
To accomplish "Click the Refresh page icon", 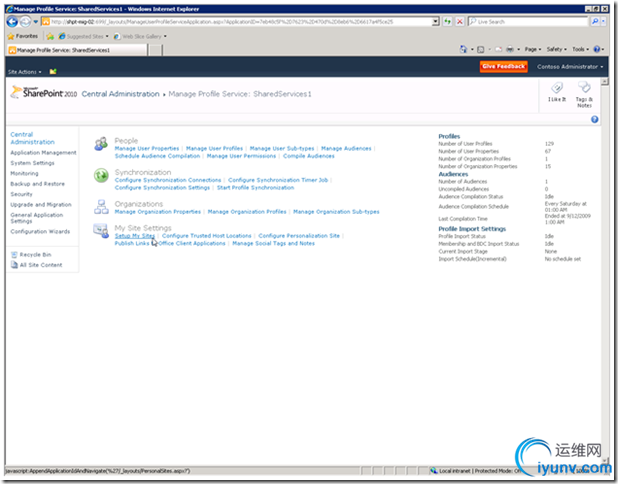I will (447, 22).
